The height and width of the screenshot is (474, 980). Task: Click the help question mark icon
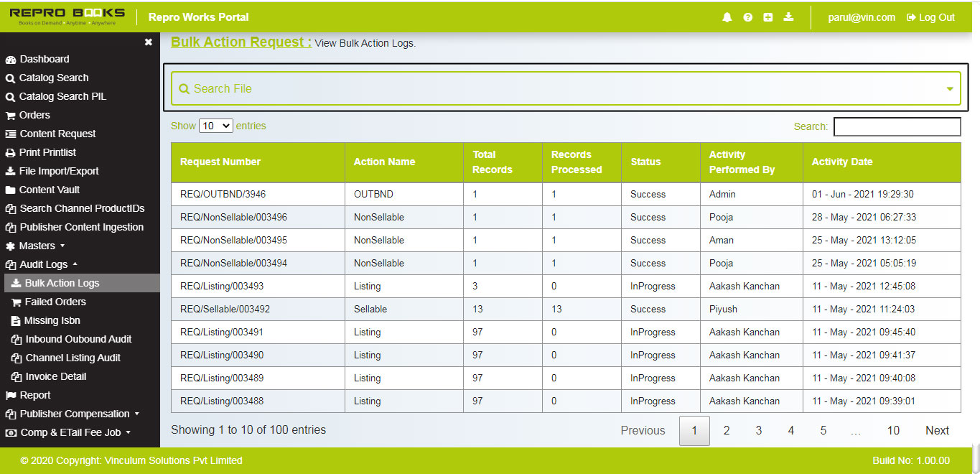(x=747, y=17)
